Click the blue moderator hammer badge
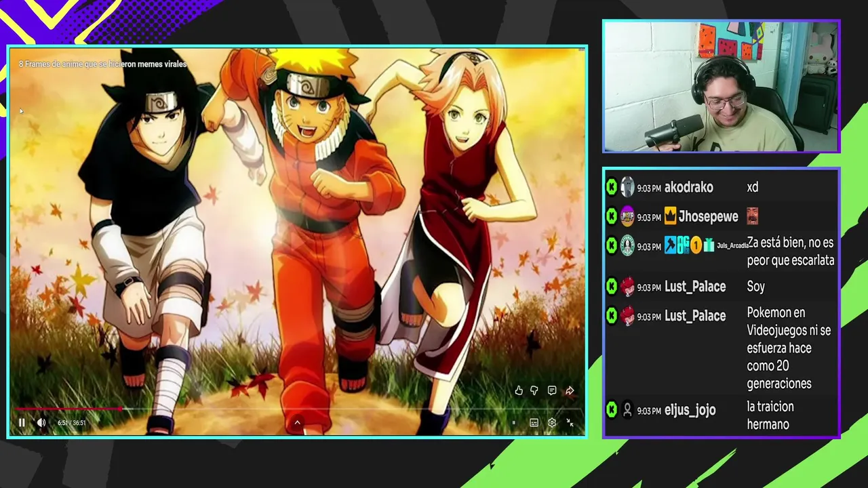Image resolution: width=868 pixels, height=488 pixels. [x=670, y=245]
